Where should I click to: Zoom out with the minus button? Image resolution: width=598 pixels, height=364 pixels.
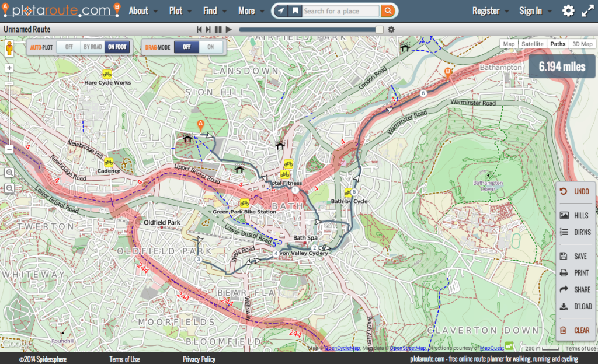pyautogui.click(x=9, y=149)
